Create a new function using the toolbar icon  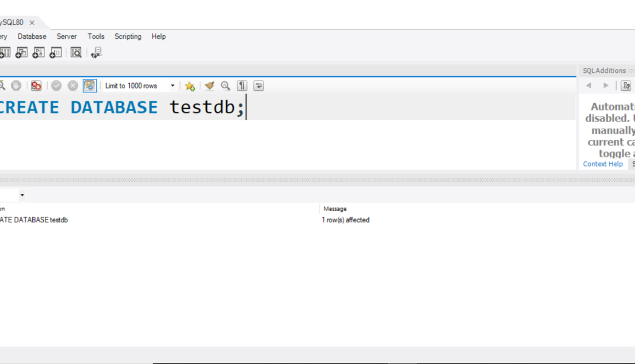[55, 53]
